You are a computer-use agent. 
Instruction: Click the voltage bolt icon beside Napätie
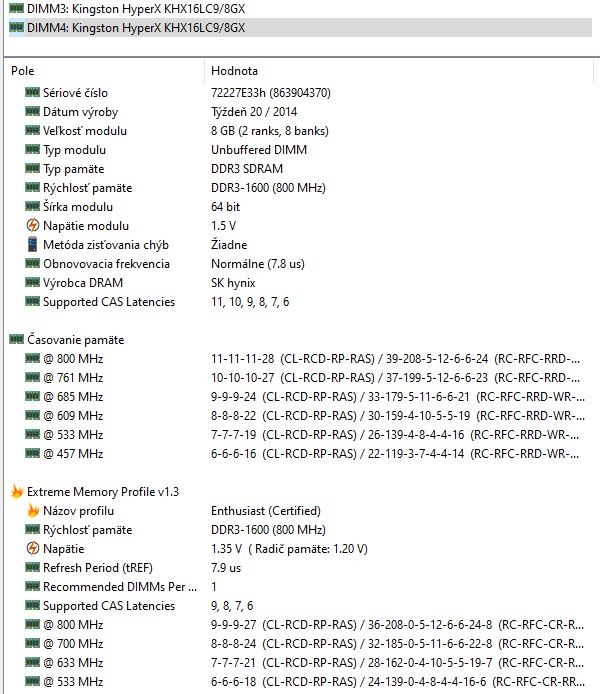pyautogui.click(x=32, y=548)
